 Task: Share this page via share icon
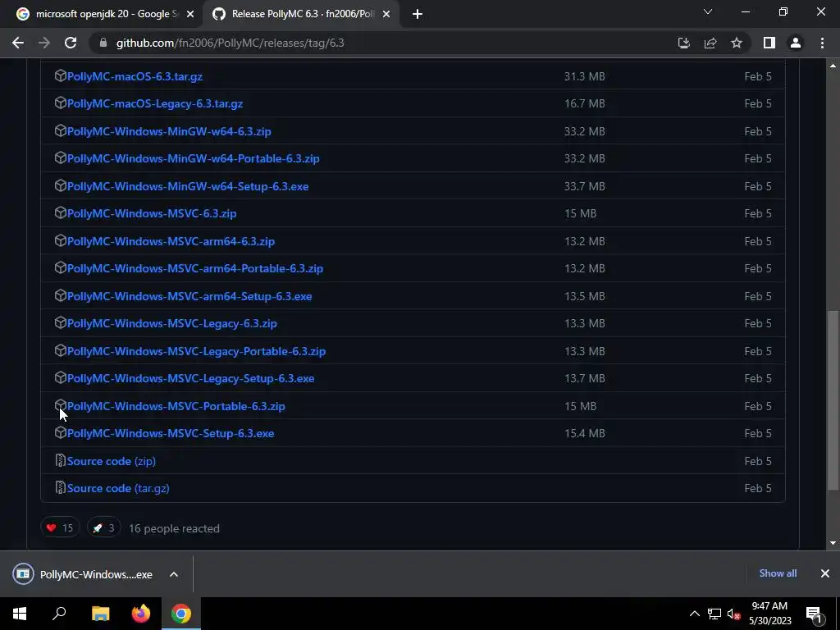(710, 43)
